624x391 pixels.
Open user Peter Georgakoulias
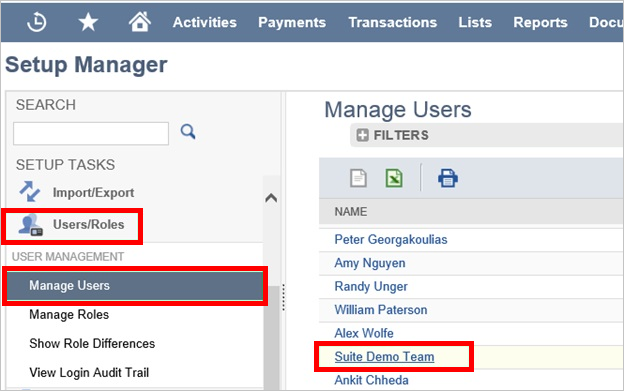[391, 239]
